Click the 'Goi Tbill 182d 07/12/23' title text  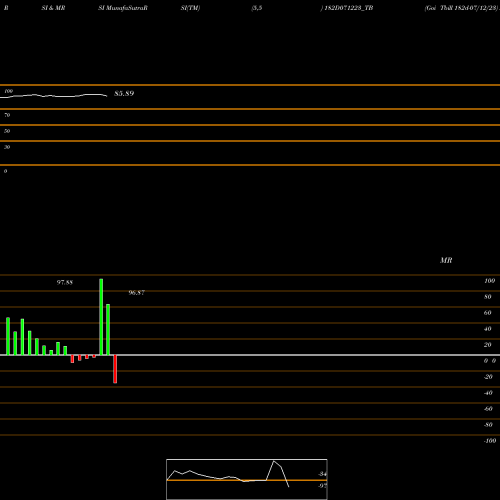point(462,8)
